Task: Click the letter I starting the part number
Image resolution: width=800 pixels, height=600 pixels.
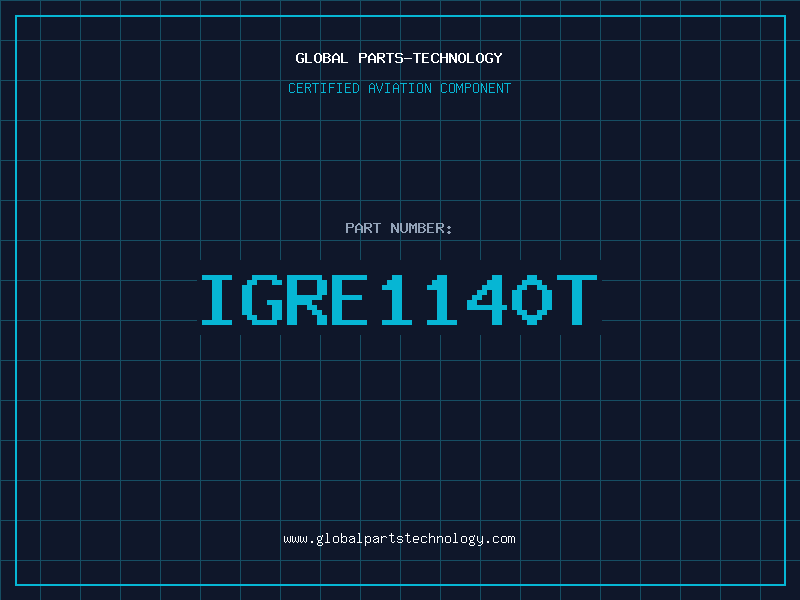Action: [x=216, y=299]
